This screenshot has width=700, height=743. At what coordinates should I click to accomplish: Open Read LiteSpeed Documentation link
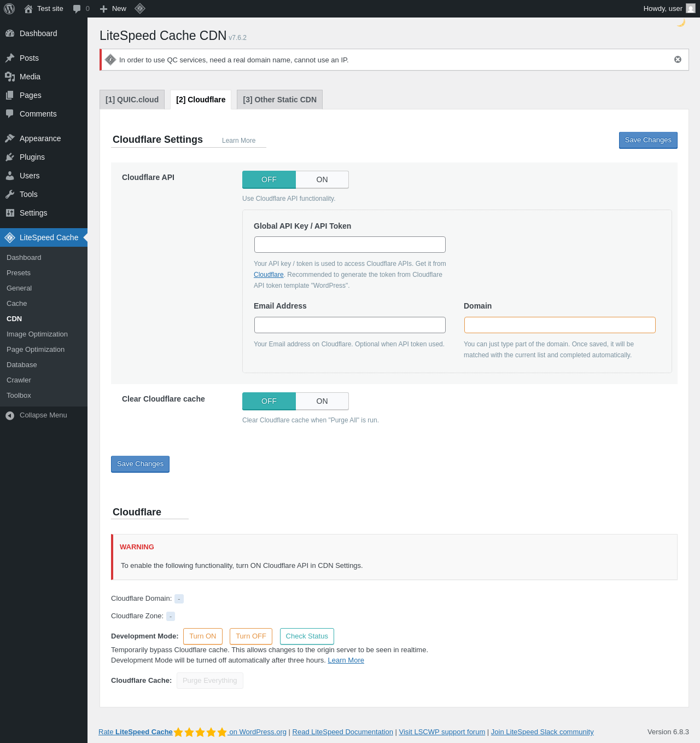point(343,732)
